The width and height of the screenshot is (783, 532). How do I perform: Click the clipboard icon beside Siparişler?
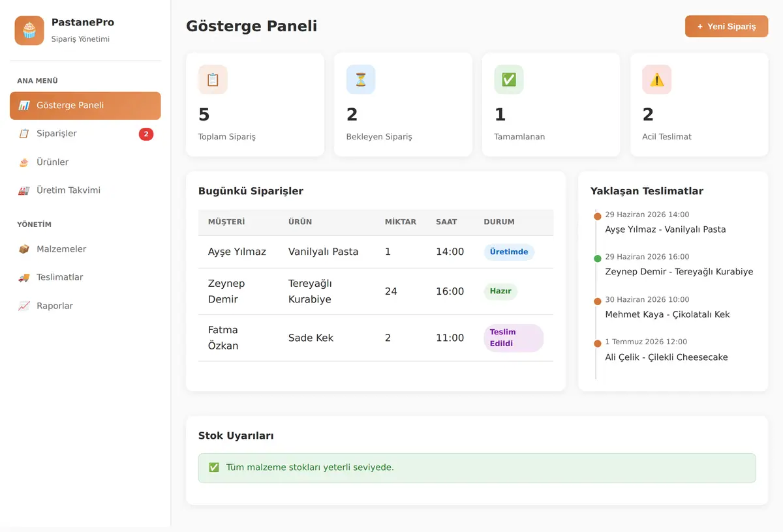point(24,134)
